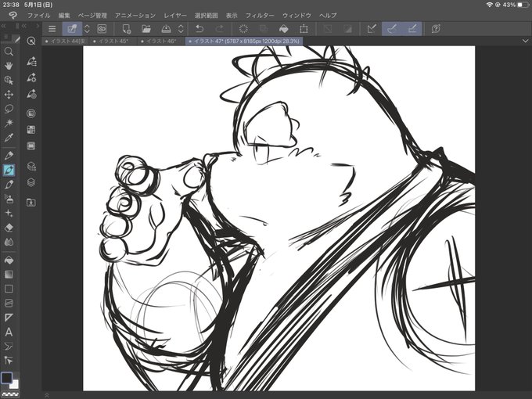The image size is (532, 399).
Task: Click the Fill command in command bar
Action: 284,29
